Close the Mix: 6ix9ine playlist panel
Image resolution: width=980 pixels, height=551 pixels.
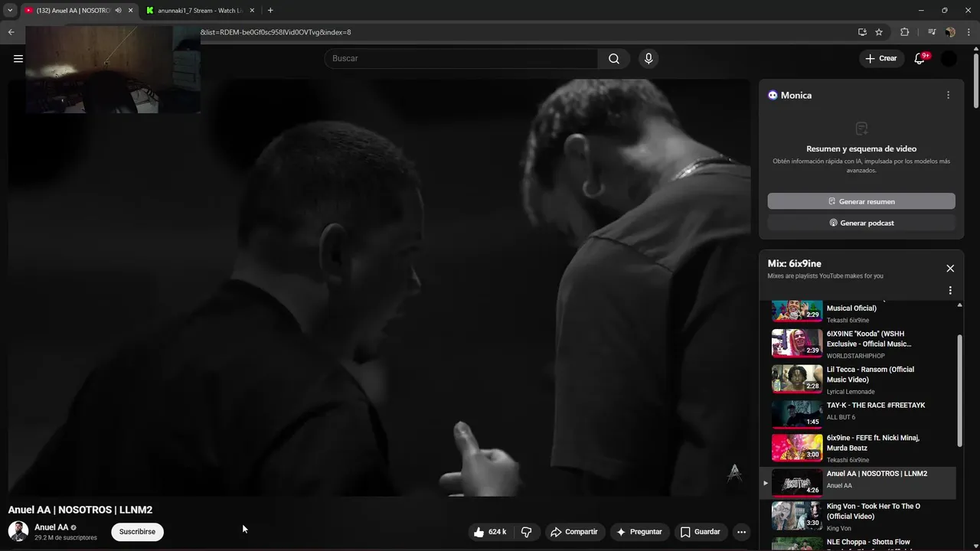pyautogui.click(x=950, y=268)
